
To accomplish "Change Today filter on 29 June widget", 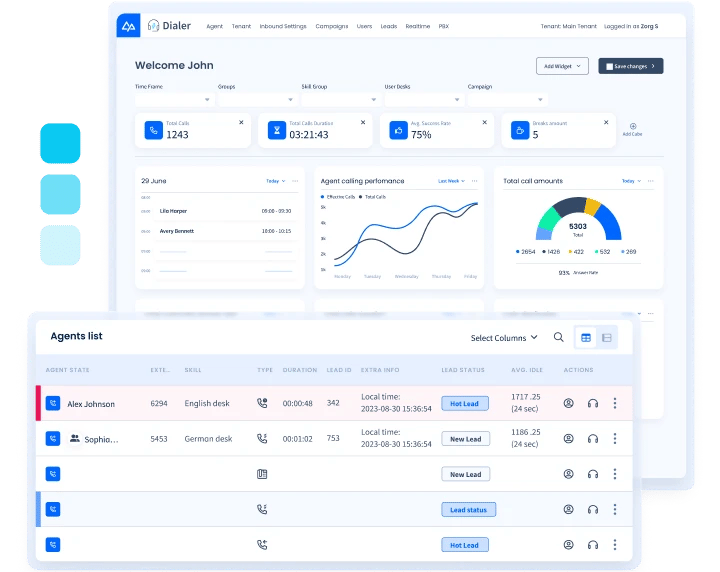I will click(276, 181).
